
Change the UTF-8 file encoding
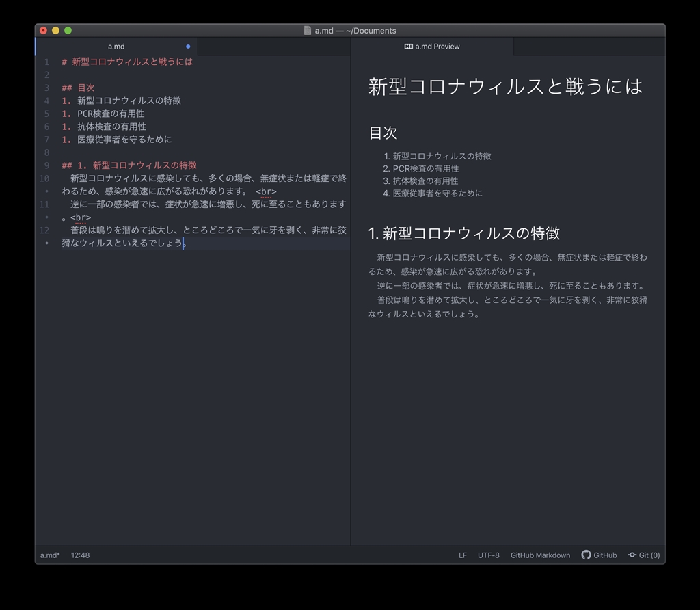(488, 555)
